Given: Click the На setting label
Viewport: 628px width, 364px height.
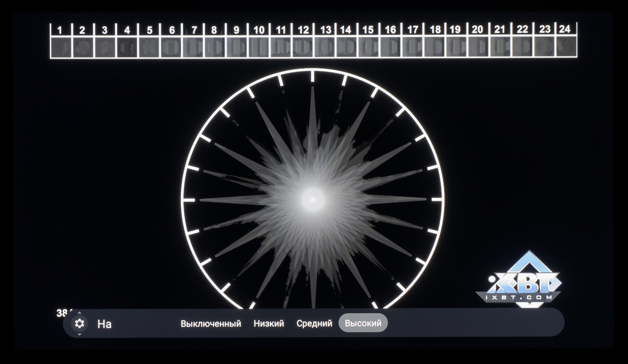Looking at the screenshot, I should [104, 324].
